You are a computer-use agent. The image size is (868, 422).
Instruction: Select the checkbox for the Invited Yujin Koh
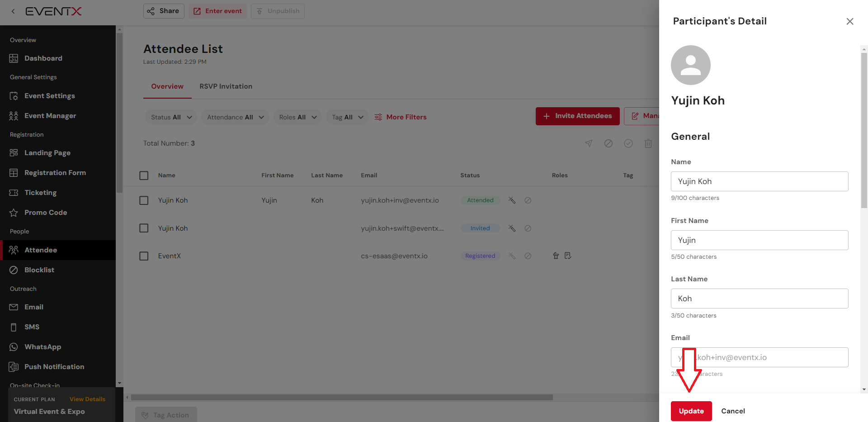[144, 228]
